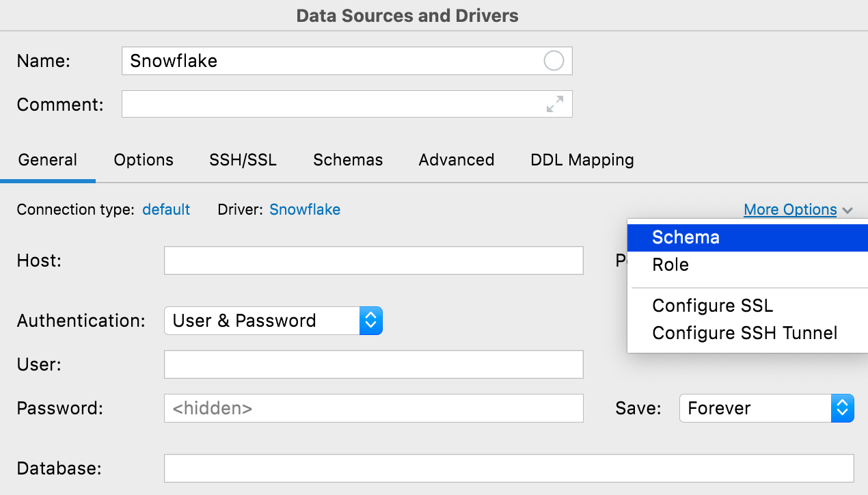
Task: Choose Role in the More Options menu
Action: (x=670, y=265)
